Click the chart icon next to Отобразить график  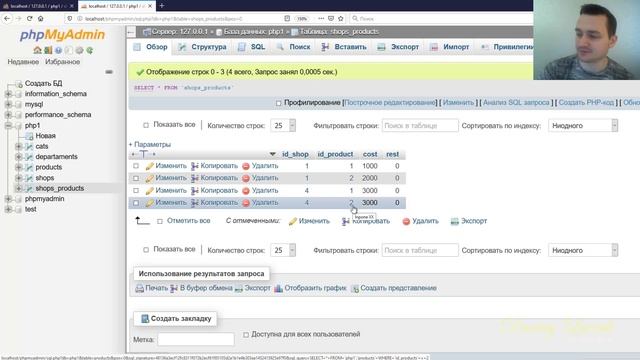point(278,289)
